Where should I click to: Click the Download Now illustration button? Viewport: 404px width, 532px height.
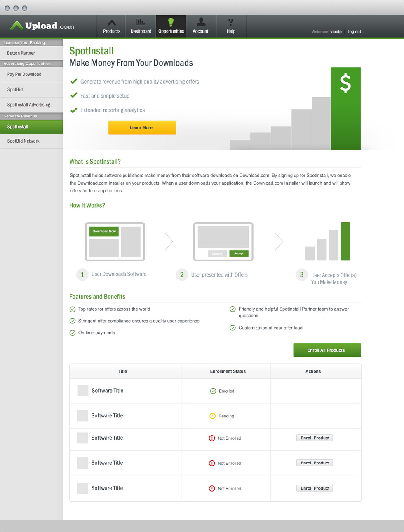104,232
